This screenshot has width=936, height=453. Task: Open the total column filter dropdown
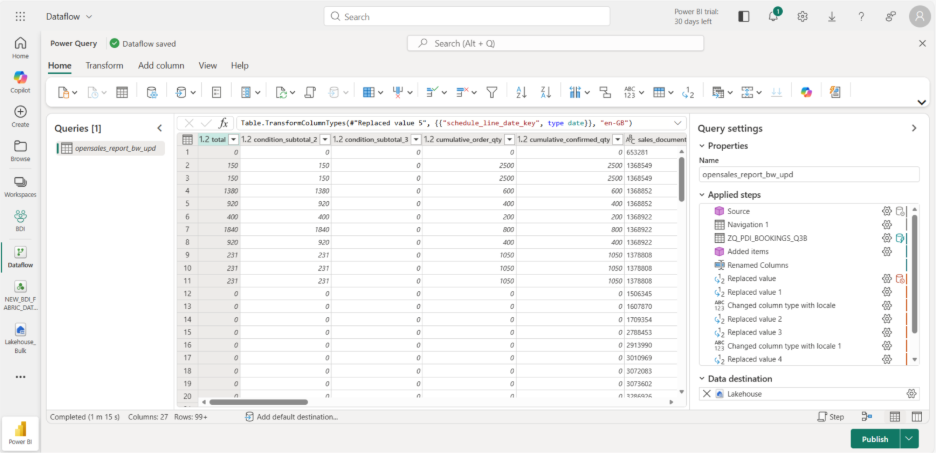[234, 140]
